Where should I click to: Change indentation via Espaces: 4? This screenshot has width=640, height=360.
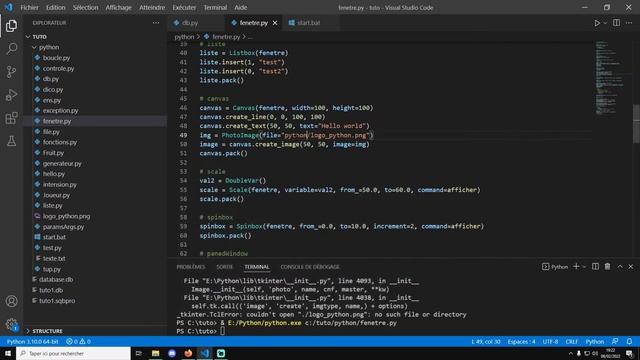click(x=521, y=341)
